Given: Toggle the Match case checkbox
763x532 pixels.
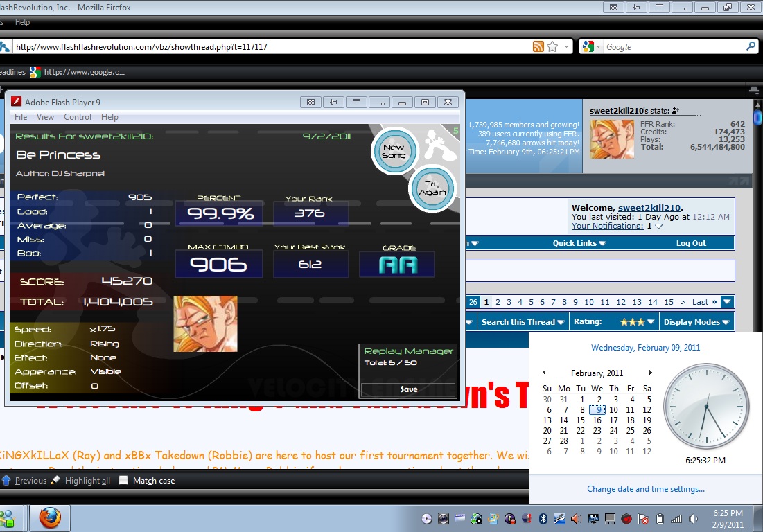Looking at the screenshot, I should coord(123,480).
